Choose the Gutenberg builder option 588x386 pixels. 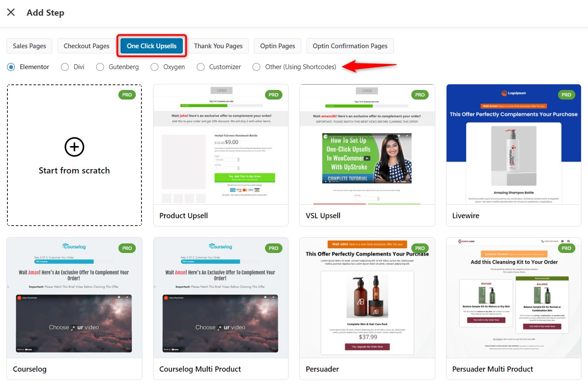(100, 67)
